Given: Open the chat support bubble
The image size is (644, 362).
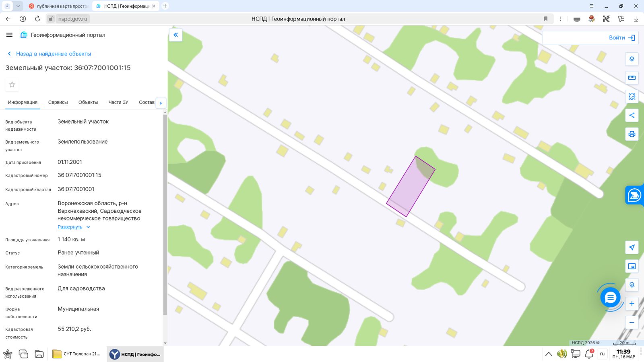Looking at the screenshot, I should [610, 298].
